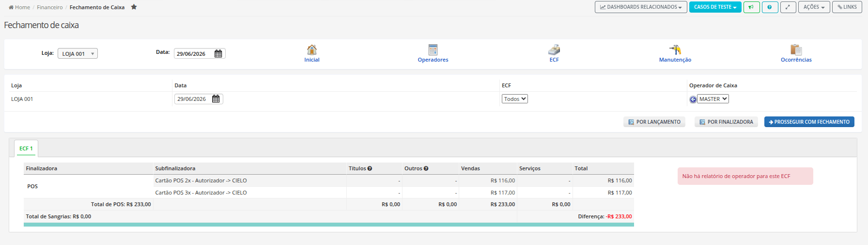Viewport: 868px width, 245px height.
Task: Click the Diferença -R$ 233,00 value
Action: 619,216
